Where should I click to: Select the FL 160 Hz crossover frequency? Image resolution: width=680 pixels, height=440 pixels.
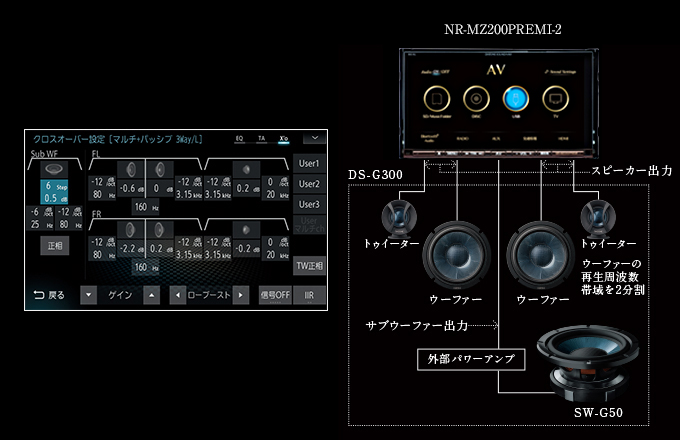click(141, 207)
